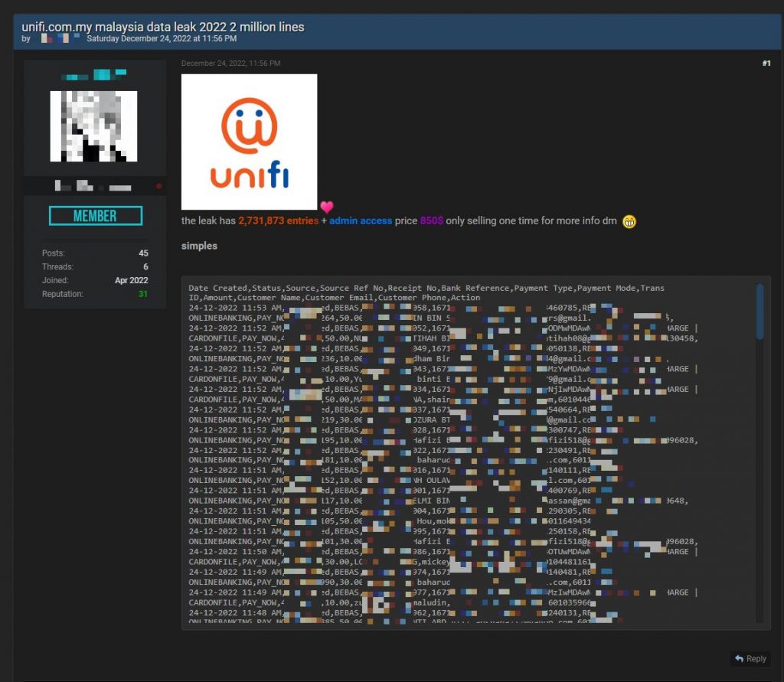Screen dimensions: 784x682
Task: Click the username above the avatar
Action: [x=93, y=75]
